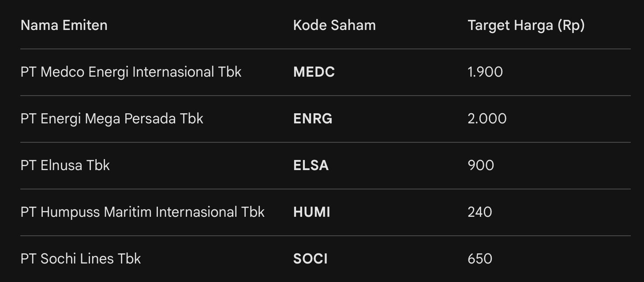Click the Target Harga (Rp) header

tap(526, 26)
